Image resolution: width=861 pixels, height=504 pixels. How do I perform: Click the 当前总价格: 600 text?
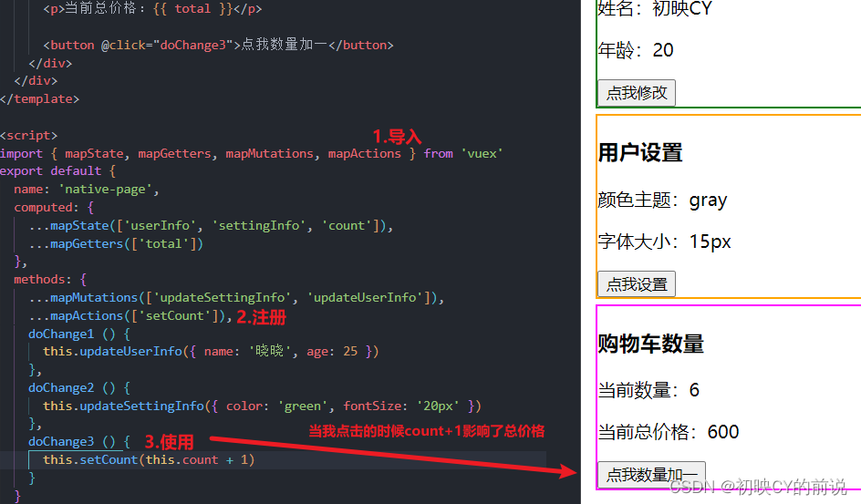pyautogui.click(x=669, y=432)
